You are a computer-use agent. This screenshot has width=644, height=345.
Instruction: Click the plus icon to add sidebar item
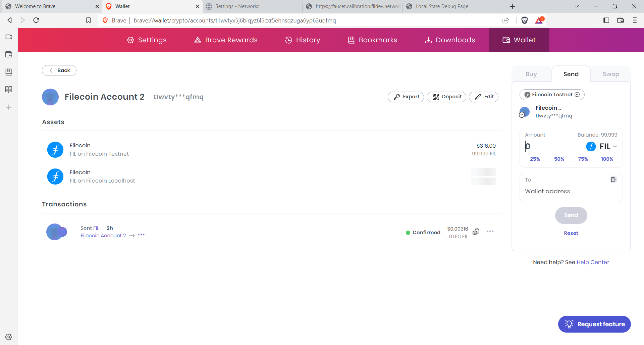(9, 107)
